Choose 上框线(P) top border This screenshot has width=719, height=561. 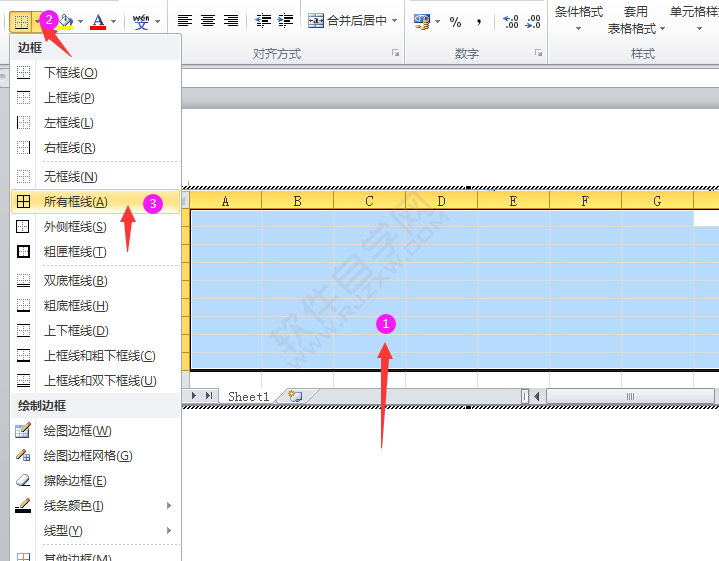[95, 97]
